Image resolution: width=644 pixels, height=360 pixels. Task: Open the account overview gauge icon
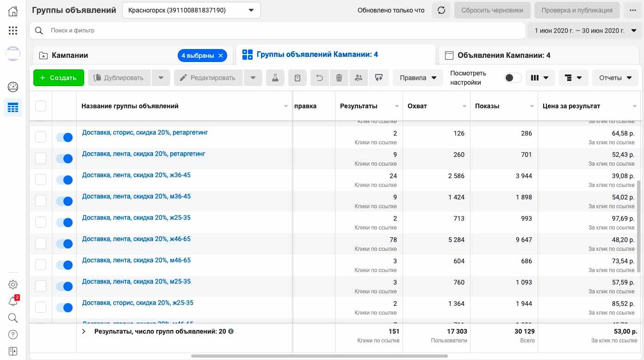pyautogui.click(x=13, y=87)
